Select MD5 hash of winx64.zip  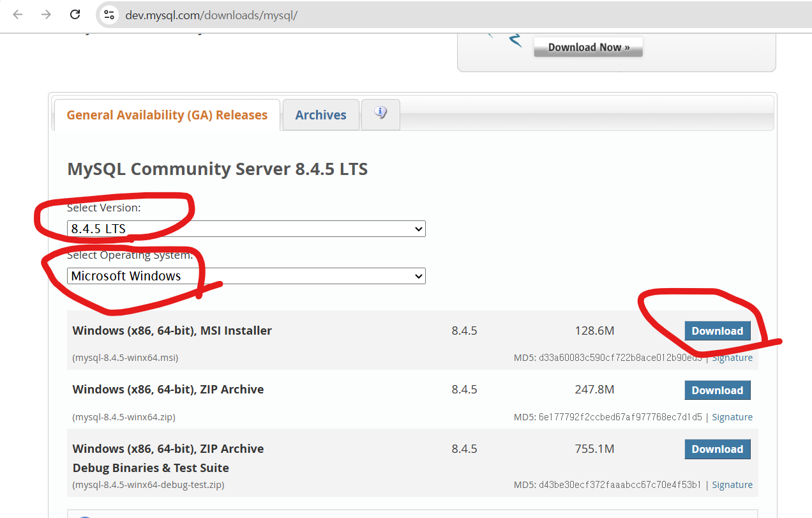620,417
